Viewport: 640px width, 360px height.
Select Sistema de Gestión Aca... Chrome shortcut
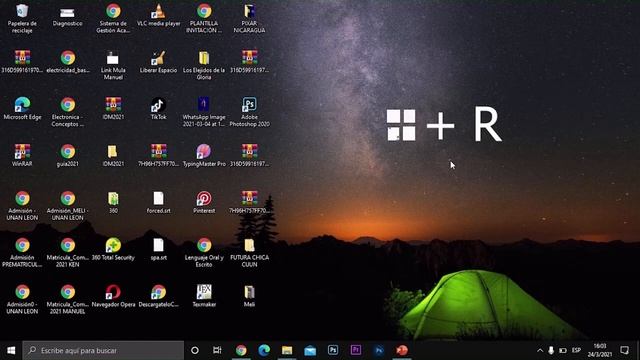coord(113,18)
